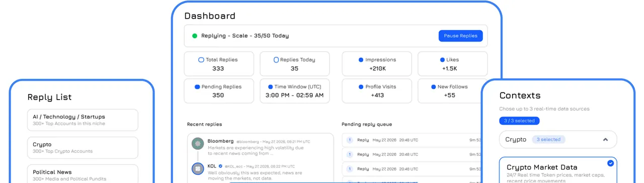
Task: Click the Chose up to 3 real-time data sources text
Action: [x=544, y=109]
